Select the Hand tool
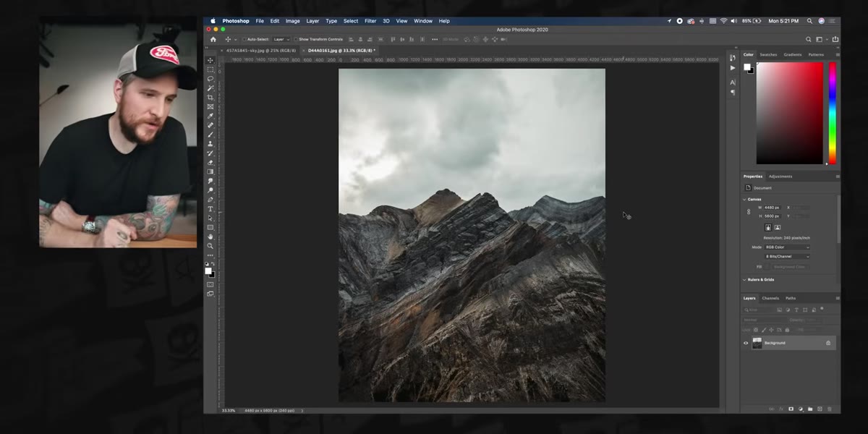Viewport: 868px width, 434px height. [x=210, y=237]
